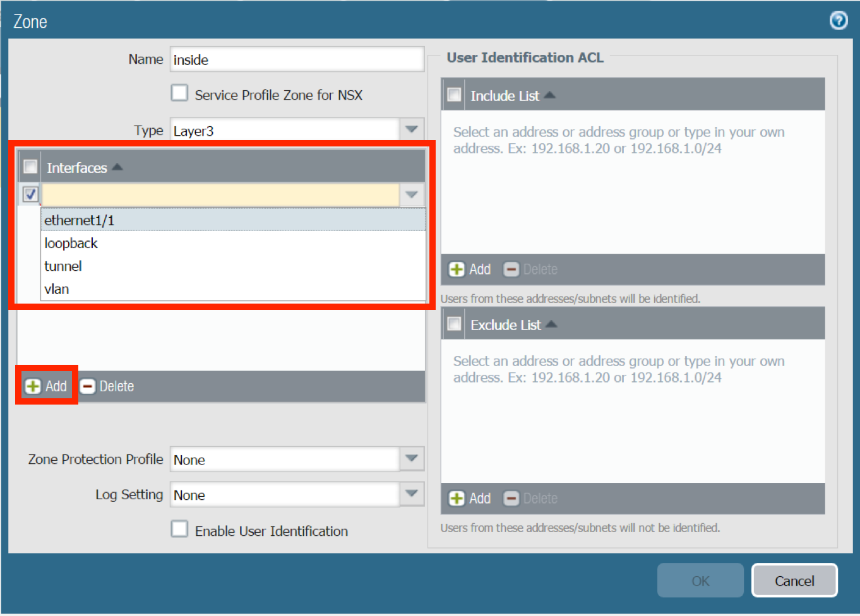
Task: Open the help question mark icon
Action: pyautogui.click(x=839, y=21)
